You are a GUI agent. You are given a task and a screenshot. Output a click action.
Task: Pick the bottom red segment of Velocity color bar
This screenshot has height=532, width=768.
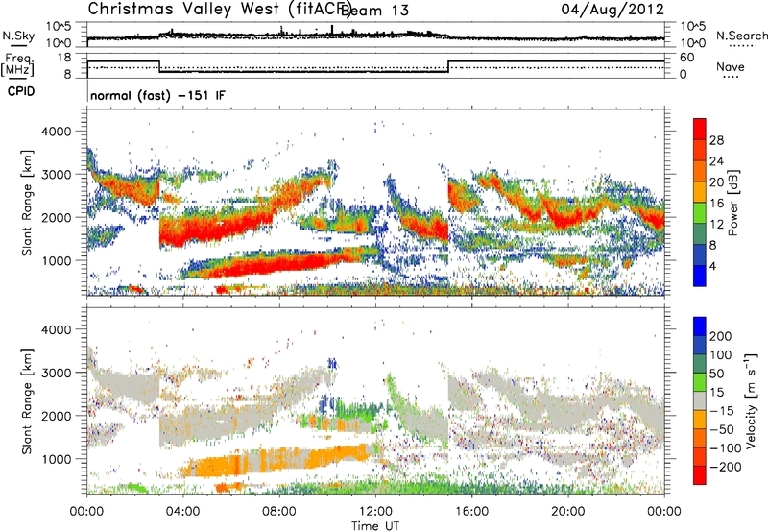tap(700, 475)
